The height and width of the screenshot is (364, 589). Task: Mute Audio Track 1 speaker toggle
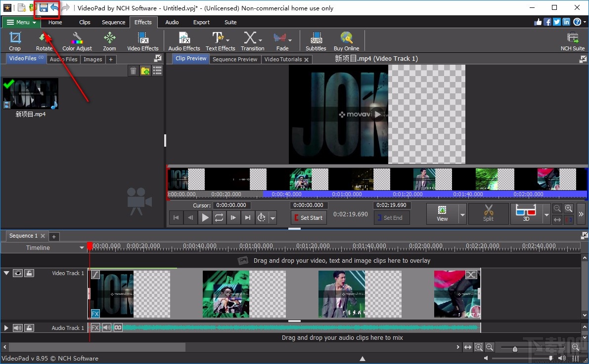click(x=18, y=328)
